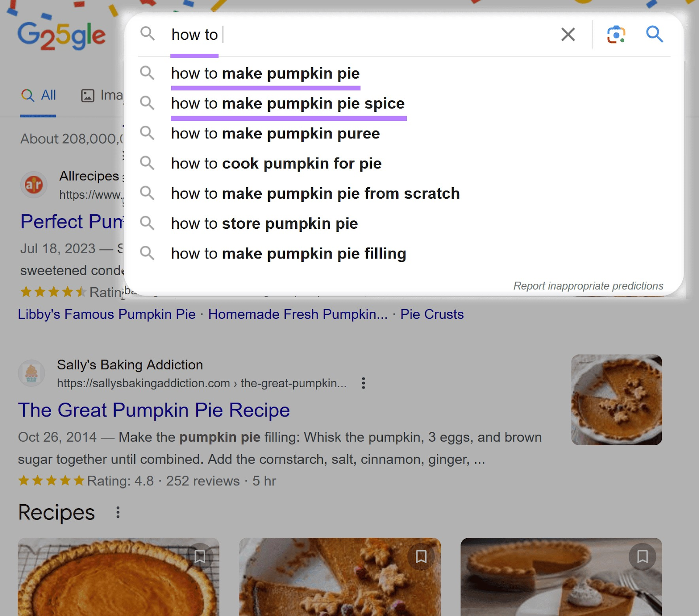Click the search magnifier icon
This screenshot has height=616, width=699.
(x=654, y=35)
